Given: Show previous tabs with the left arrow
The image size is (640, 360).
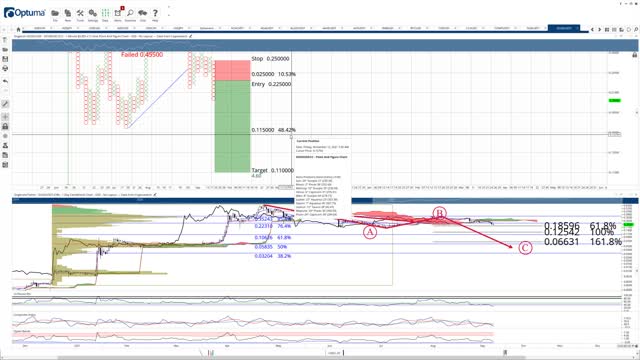Looking at the screenshot, I should pos(592,29).
